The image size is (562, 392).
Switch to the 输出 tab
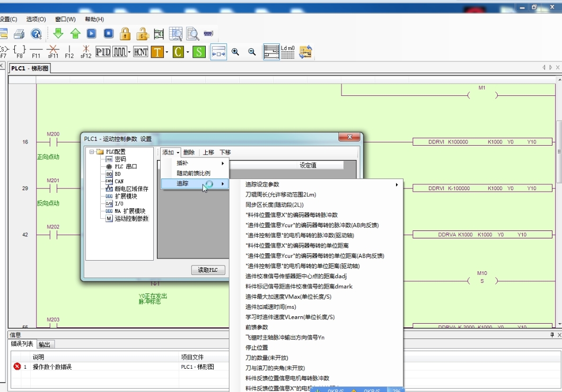coord(45,344)
